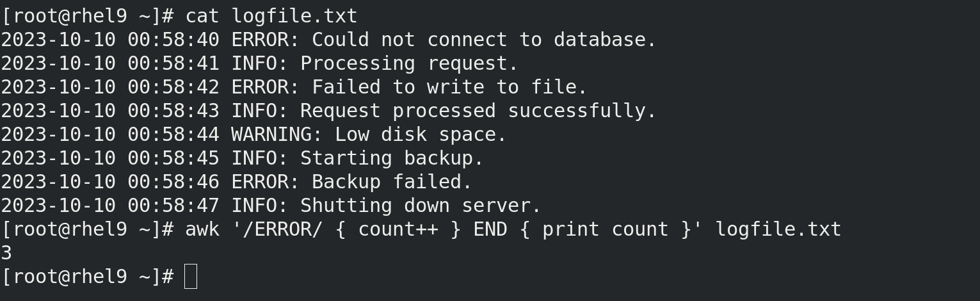Click the terminal cursor block at the prompt
980x301 pixels.
190,277
